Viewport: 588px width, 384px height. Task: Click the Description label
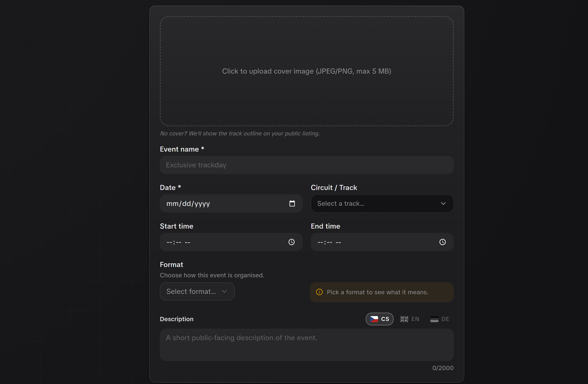(177, 319)
